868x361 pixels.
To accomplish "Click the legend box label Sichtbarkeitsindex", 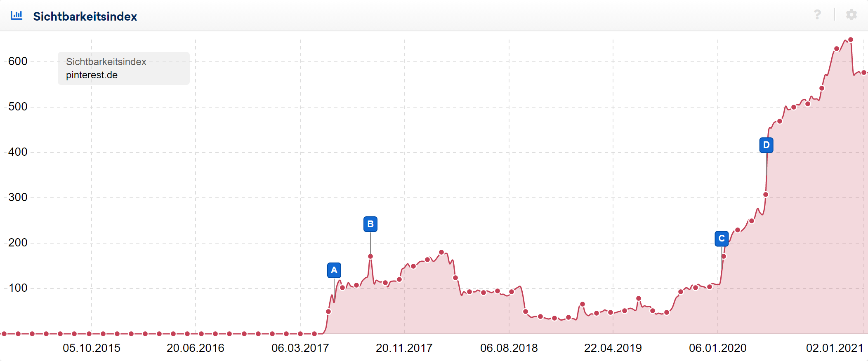I will 106,62.
